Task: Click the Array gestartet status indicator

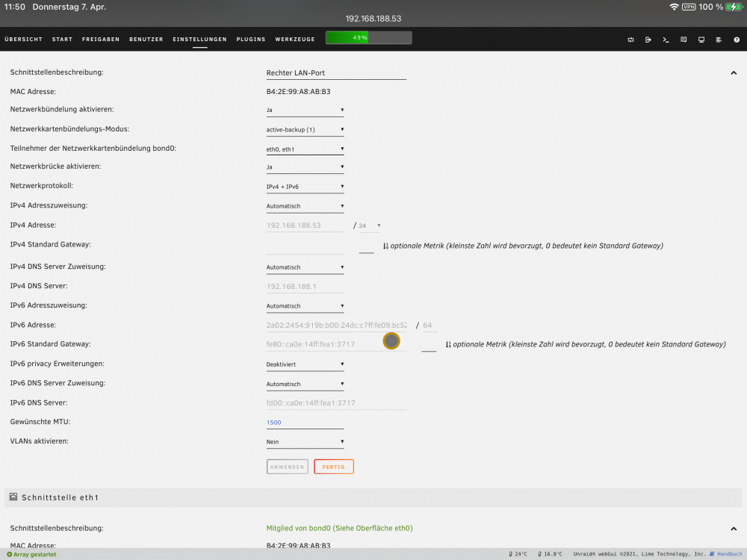Action: (x=31, y=554)
